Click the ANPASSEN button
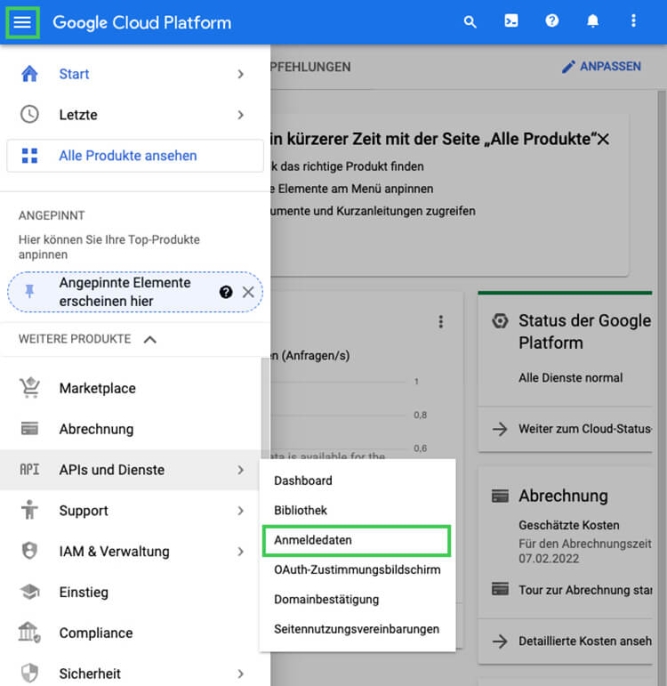The width and height of the screenshot is (667, 686). 602,66
